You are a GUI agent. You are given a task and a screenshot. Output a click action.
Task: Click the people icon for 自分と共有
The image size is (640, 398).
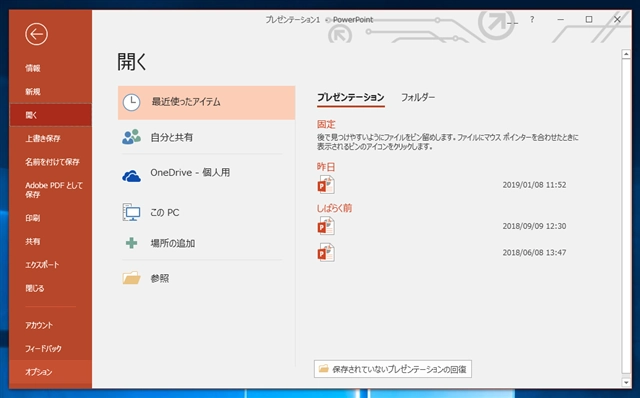pos(131,137)
